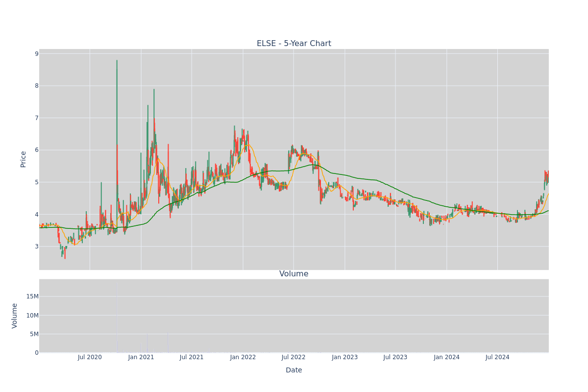Click the 'Price' y-axis label
This screenshot has width=588, height=392.
point(23,159)
